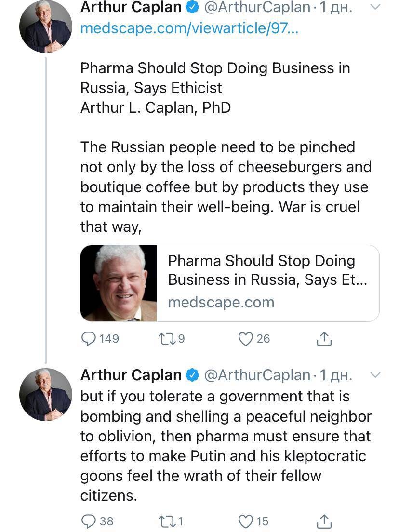399x532 pixels.
Task: Retweet the first tweet
Action: pos(165,339)
